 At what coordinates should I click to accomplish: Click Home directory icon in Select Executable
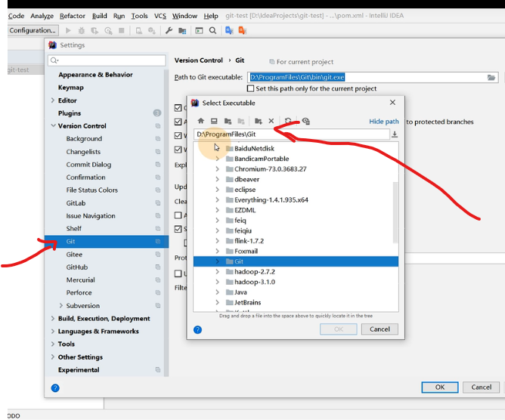click(201, 121)
